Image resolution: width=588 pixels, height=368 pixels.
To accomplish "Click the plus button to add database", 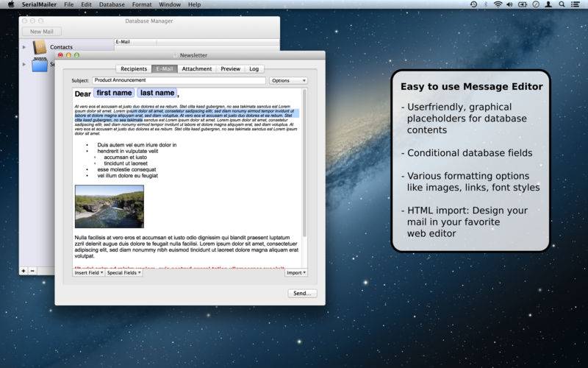I will tap(24, 271).
